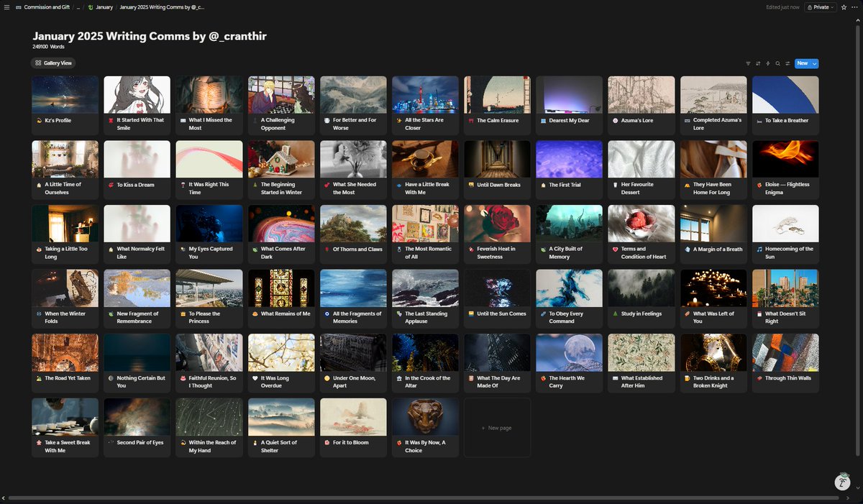Click the current page breadcrumb title

coord(162,7)
